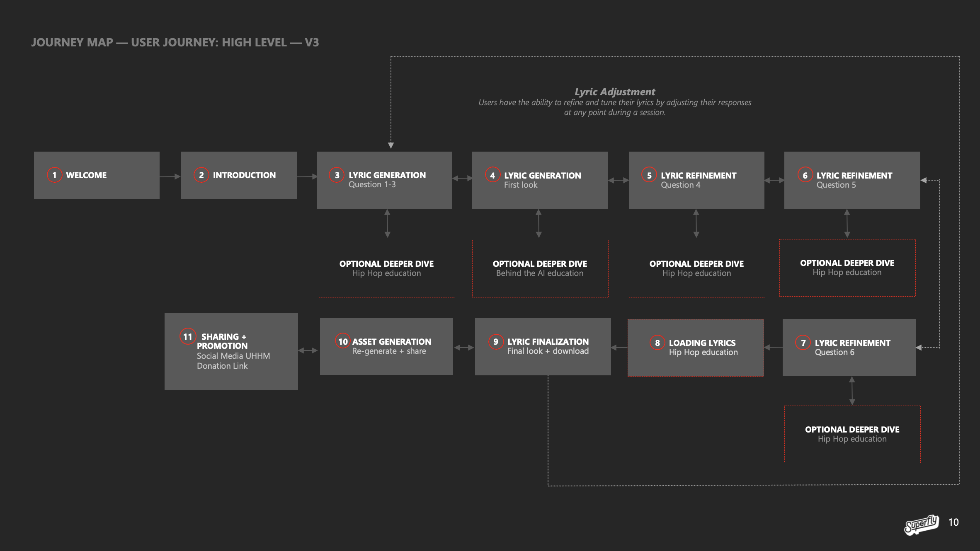
Task: Select Lyric Refinement Question 4 box
Action: pyautogui.click(x=696, y=180)
